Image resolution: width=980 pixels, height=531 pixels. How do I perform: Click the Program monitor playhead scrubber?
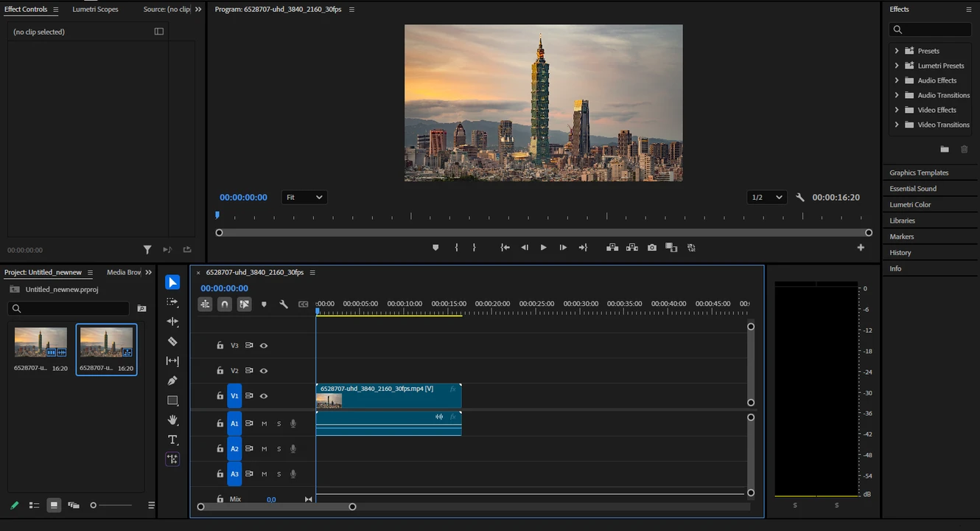(217, 215)
